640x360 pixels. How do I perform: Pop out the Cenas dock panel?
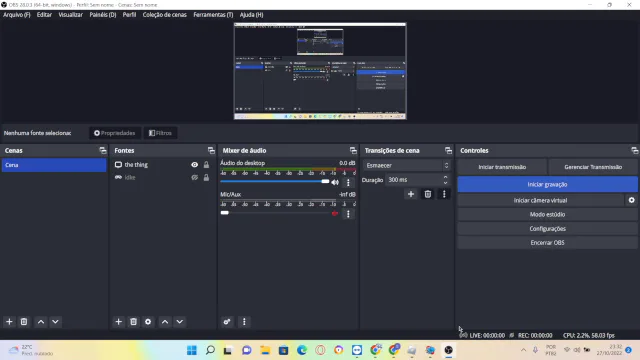(x=102, y=150)
